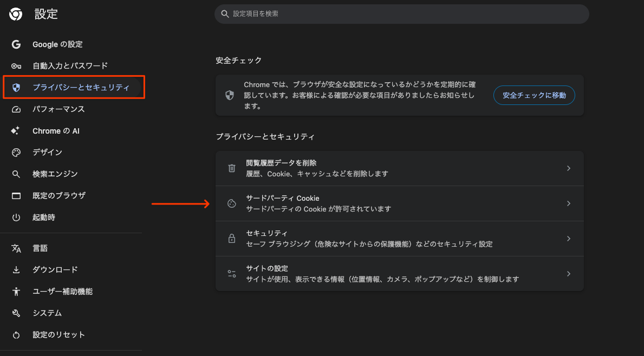Click the サイトが使用、表示できる情報 description text

point(382,279)
